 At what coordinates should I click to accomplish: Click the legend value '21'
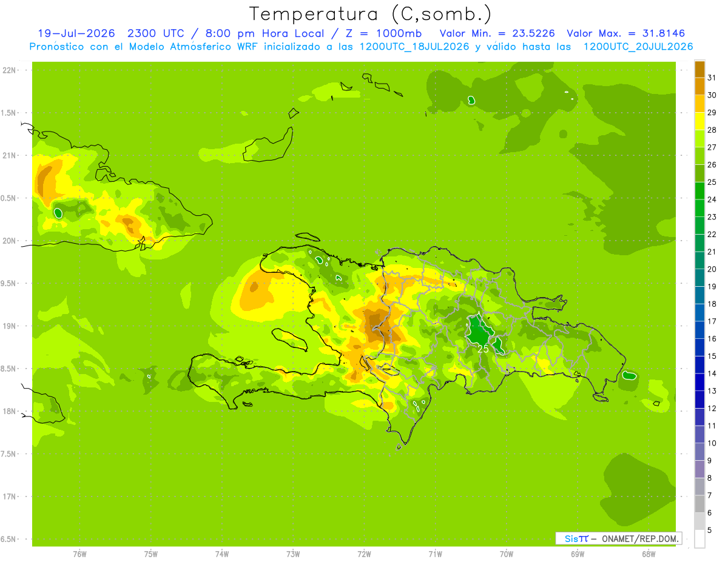(x=712, y=252)
